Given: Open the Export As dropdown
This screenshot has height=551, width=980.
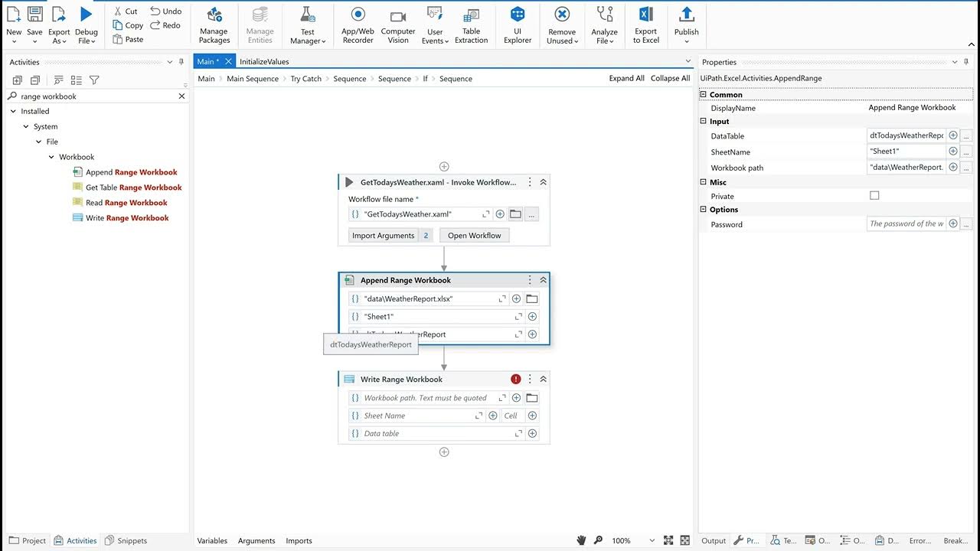Looking at the screenshot, I should (x=59, y=37).
